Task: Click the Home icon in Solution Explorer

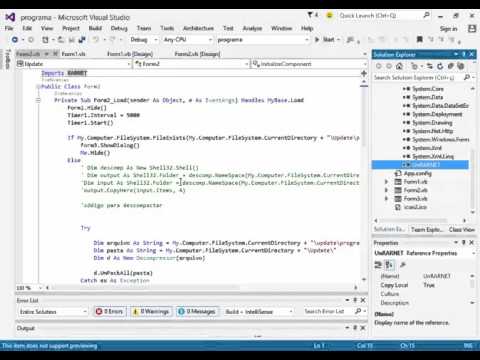Action: point(399,66)
